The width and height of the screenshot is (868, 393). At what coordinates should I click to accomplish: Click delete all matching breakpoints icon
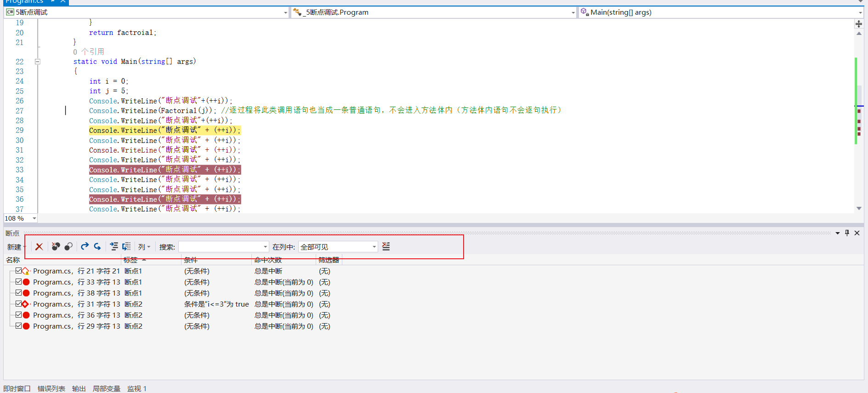click(56, 247)
